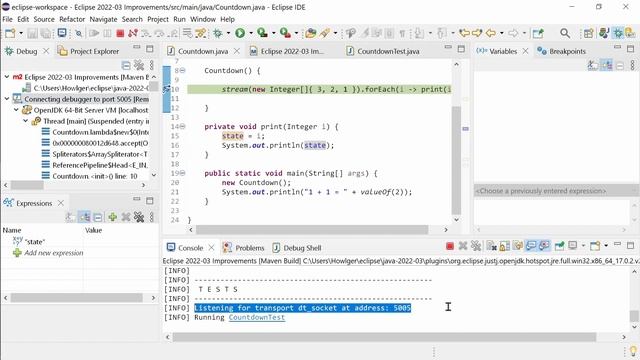The image size is (640, 360).
Task: Click Terminate red square in Console toolbar
Action: coord(450,246)
